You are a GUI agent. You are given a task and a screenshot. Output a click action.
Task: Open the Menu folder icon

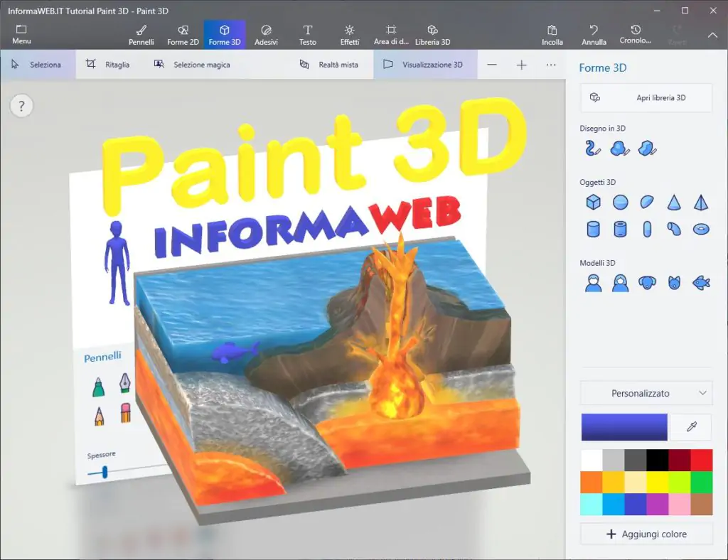point(21,34)
